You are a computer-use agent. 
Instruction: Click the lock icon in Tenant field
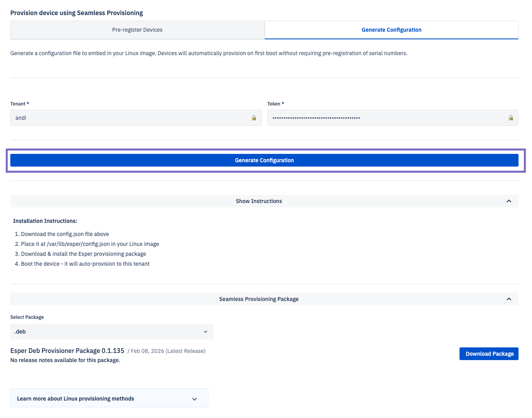click(254, 118)
